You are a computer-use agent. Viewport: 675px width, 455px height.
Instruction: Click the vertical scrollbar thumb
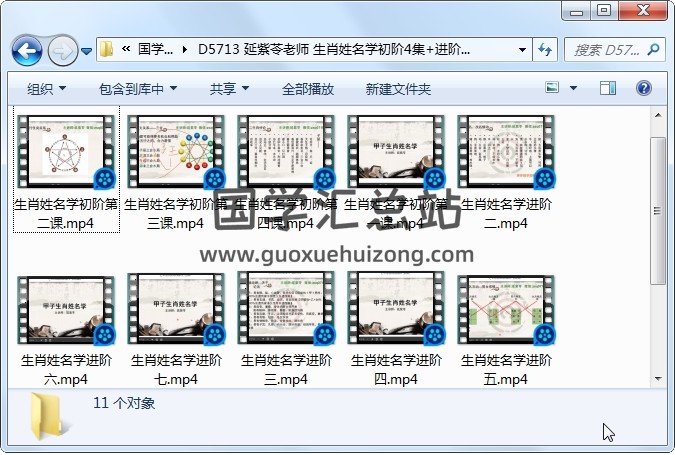coord(658,210)
